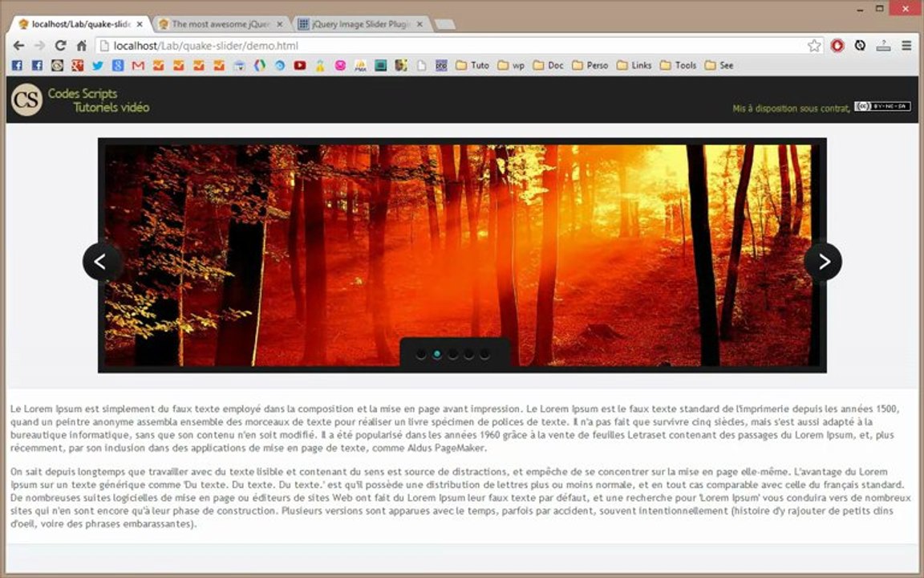Image resolution: width=924 pixels, height=578 pixels.
Task: Minimize the Chrome window
Action: (x=860, y=9)
